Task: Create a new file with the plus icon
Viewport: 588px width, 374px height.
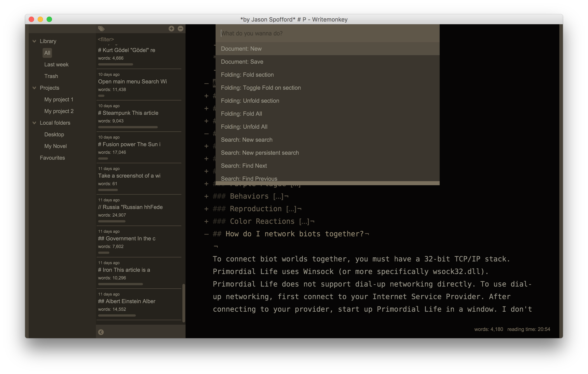Action: [x=171, y=28]
